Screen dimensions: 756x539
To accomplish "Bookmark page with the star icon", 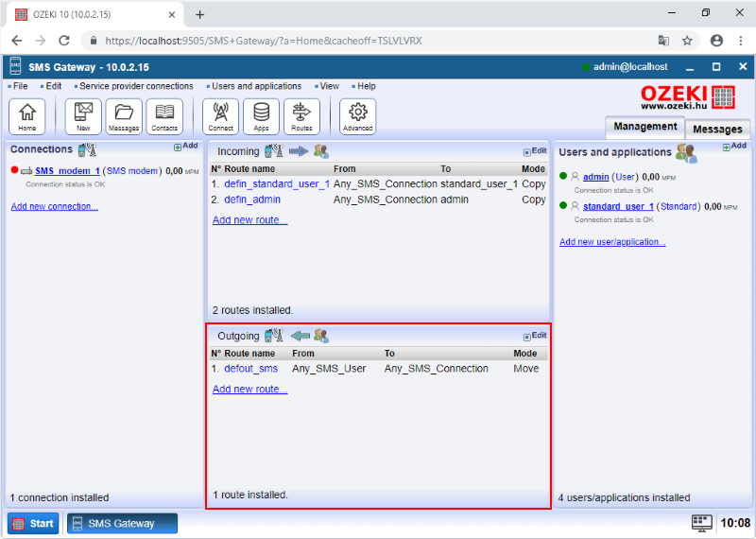I will click(x=687, y=41).
